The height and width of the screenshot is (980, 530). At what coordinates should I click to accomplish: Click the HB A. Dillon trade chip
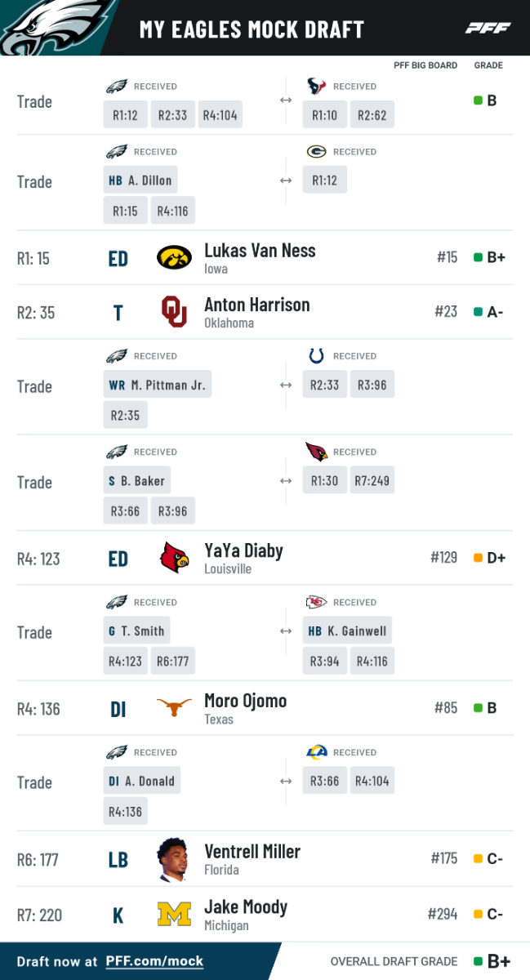pos(140,180)
